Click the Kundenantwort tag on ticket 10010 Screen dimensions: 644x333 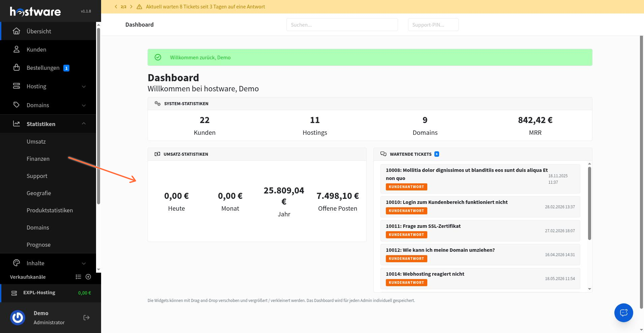pos(406,211)
